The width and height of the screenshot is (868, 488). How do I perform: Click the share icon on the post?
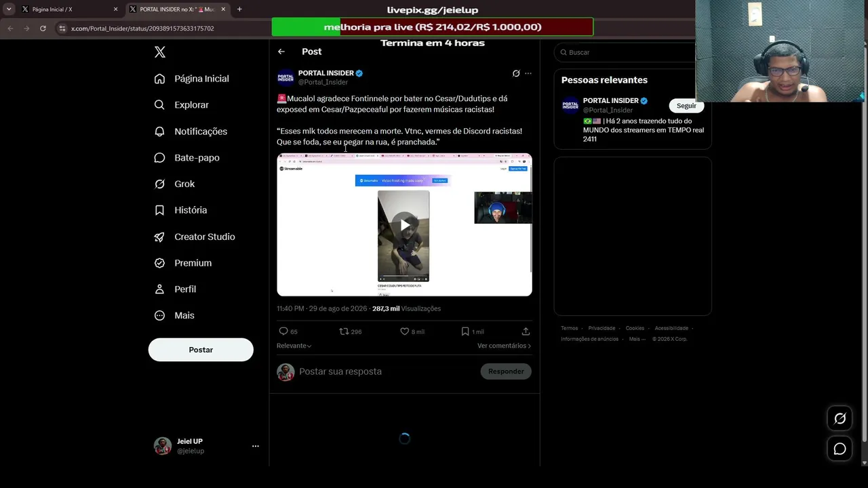point(526,331)
